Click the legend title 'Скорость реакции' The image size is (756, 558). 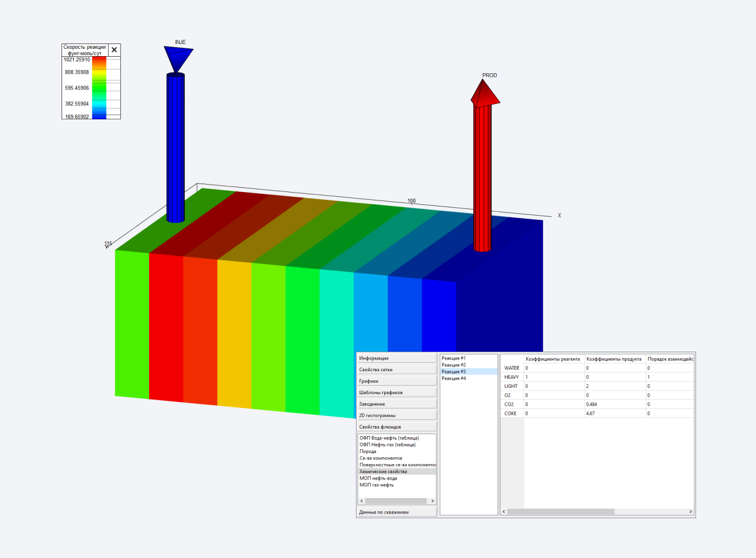pyautogui.click(x=85, y=47)
